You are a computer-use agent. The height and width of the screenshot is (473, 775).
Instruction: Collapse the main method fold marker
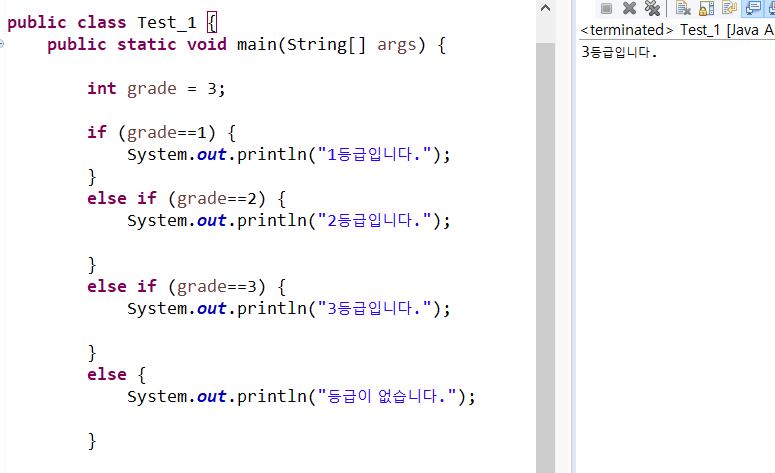tap(1, 44)
